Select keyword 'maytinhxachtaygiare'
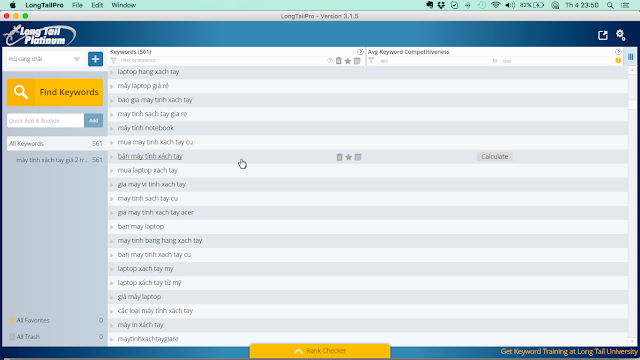The image size is (640, 360). pyautogui.click(x=148, y=339)
